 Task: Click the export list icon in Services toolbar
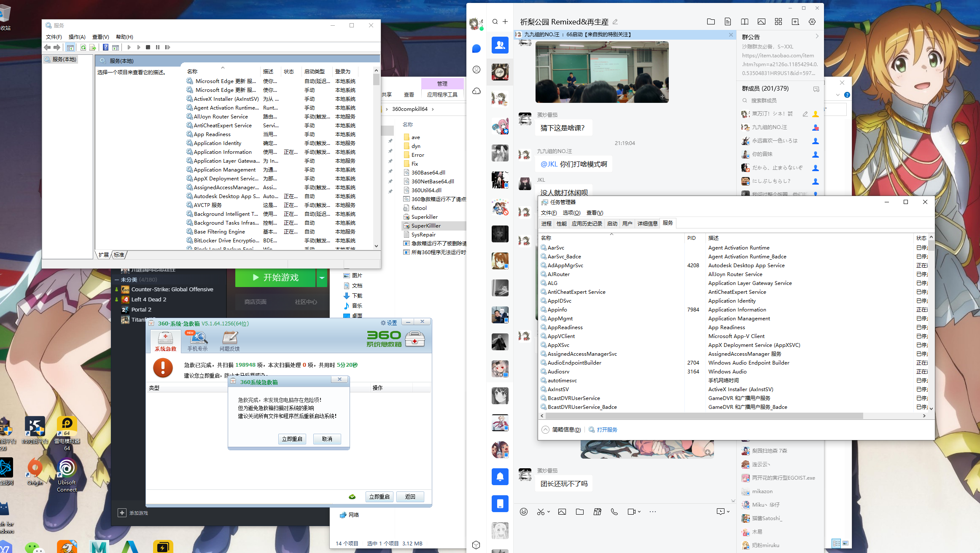click(x=92, y=47)
